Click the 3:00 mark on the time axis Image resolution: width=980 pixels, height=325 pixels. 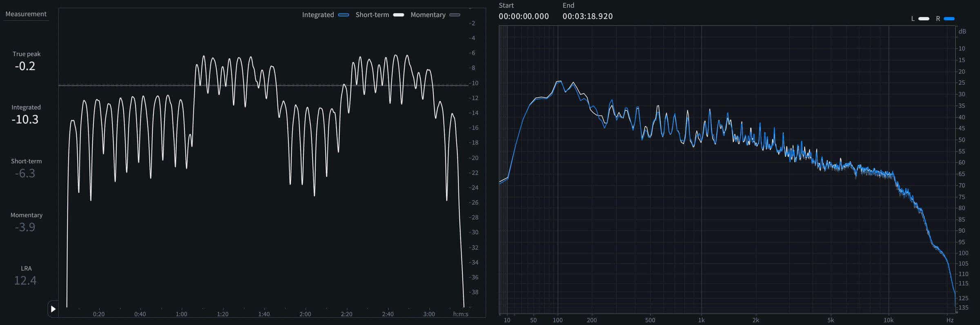429,314
